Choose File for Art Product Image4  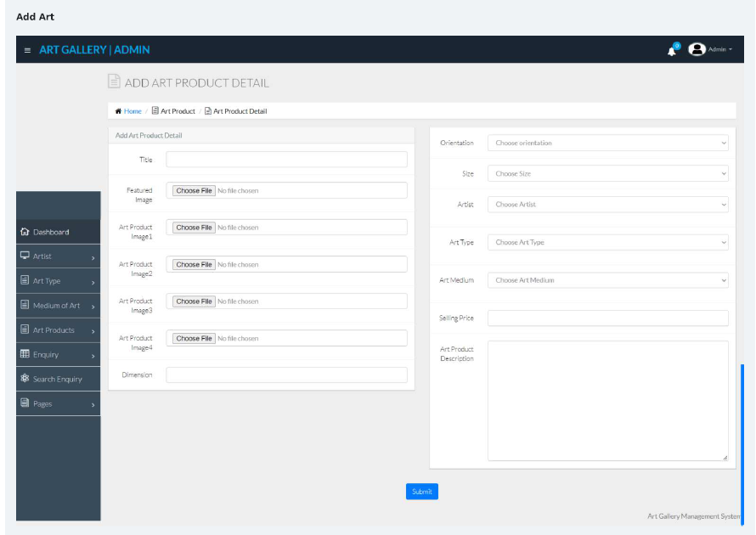pyautogui.click(x=194, y=338)
